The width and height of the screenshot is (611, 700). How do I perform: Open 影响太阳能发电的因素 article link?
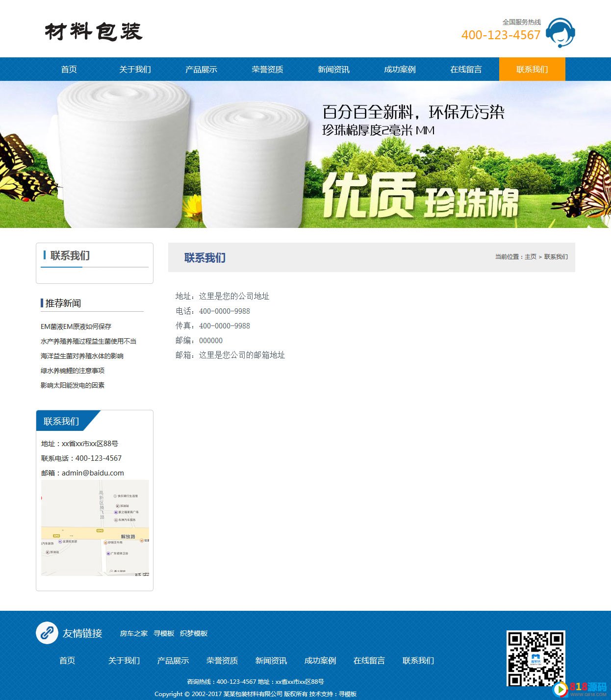click(x=73, y=385)
